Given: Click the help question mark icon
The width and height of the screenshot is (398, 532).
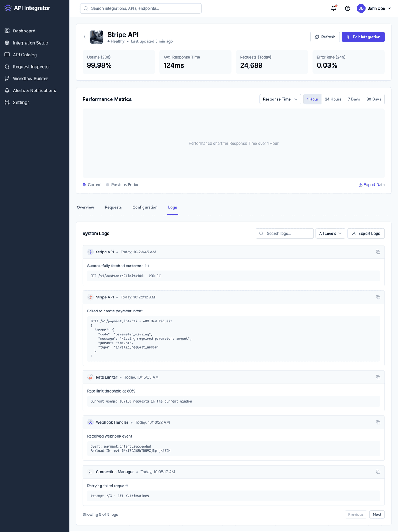Looking at the screenshot, I should pyautogui.click(x=347, y=8).
